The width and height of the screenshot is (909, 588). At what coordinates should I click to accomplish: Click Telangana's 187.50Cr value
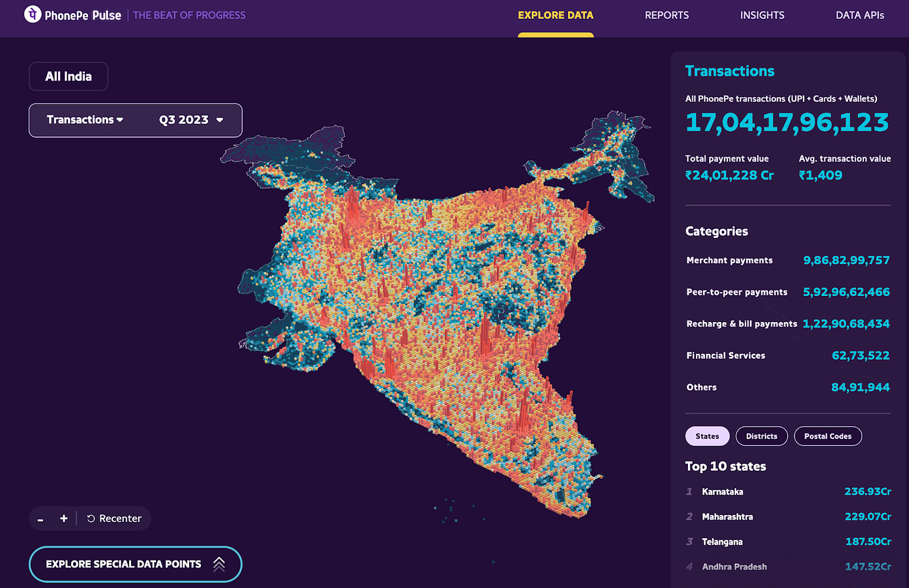[868, 542]
